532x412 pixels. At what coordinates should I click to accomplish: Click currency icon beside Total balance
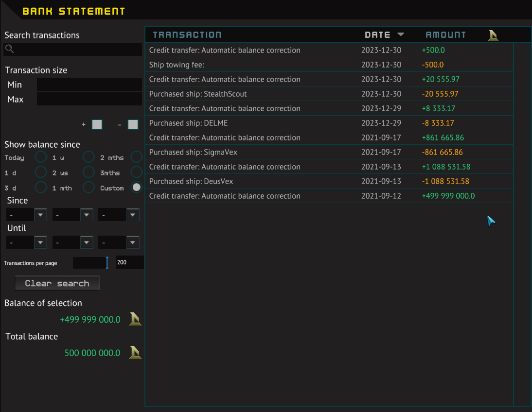coord(135,353)
